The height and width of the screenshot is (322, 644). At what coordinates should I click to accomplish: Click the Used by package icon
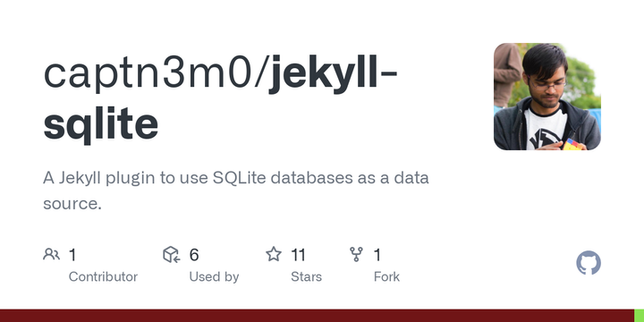(171, 255)
